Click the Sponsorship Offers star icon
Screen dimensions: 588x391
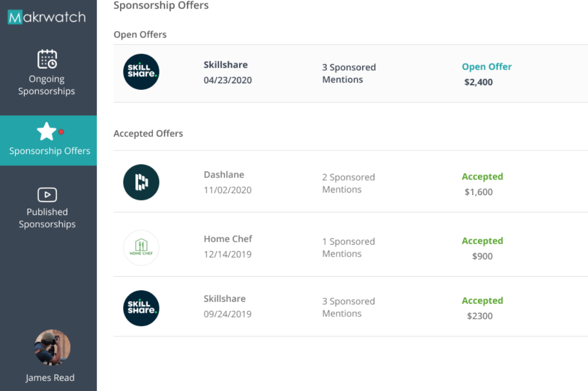(x=47, y=131)
